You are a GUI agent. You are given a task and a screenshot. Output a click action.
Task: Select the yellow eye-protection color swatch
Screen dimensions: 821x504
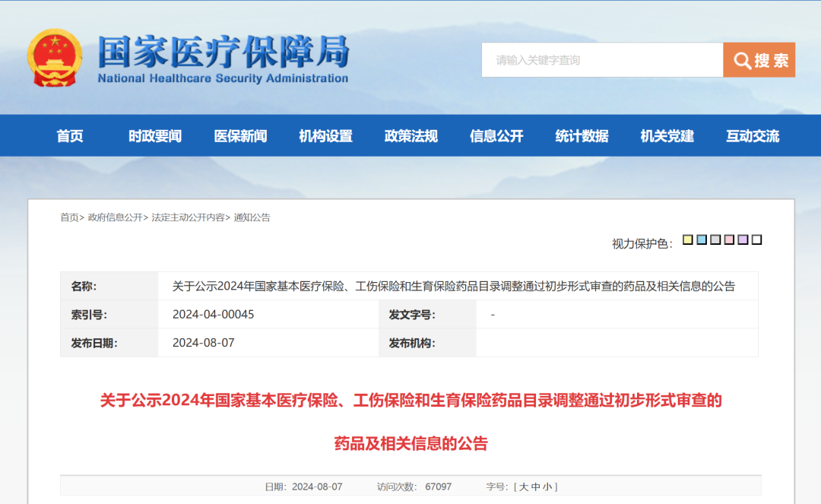pyautogui.click(x=688, y=239)
